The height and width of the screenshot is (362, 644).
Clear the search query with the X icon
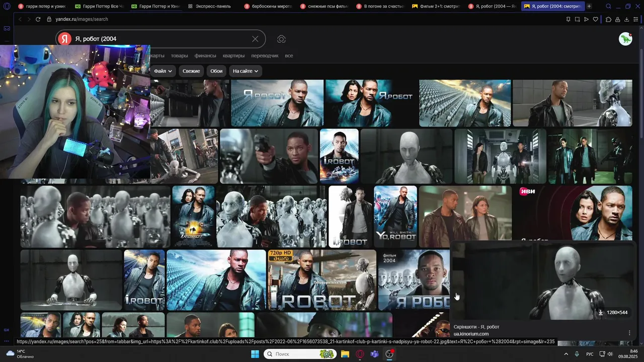click(x=255, y=39)
